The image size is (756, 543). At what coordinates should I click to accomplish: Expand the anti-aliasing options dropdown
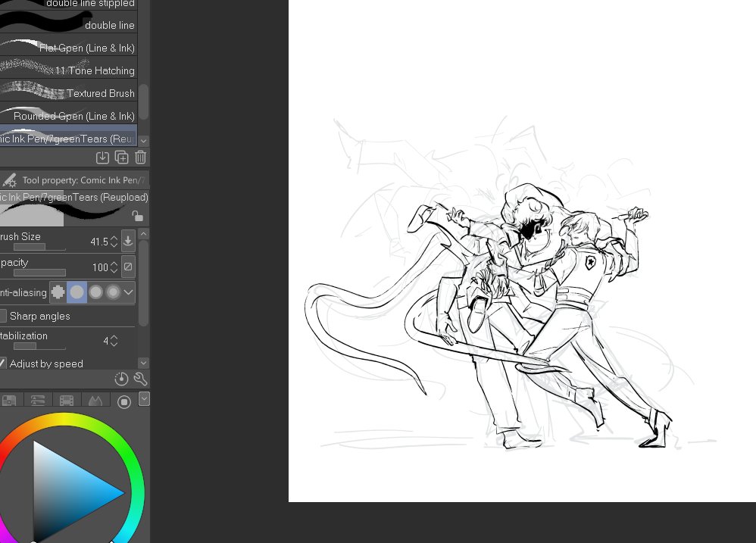(x=128, y=292)
